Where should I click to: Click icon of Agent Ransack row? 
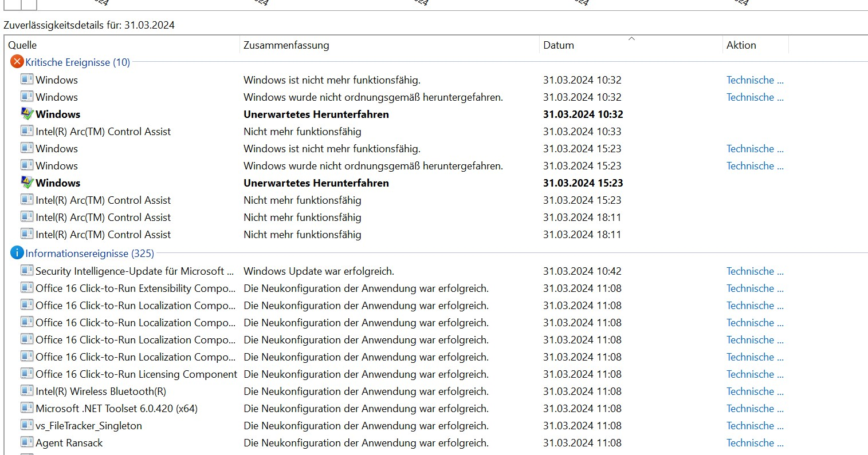coord(27,442)
